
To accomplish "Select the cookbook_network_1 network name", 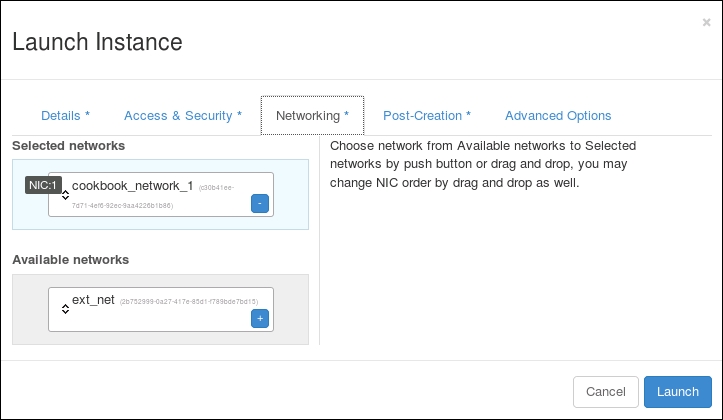I will tap(132, 186).
